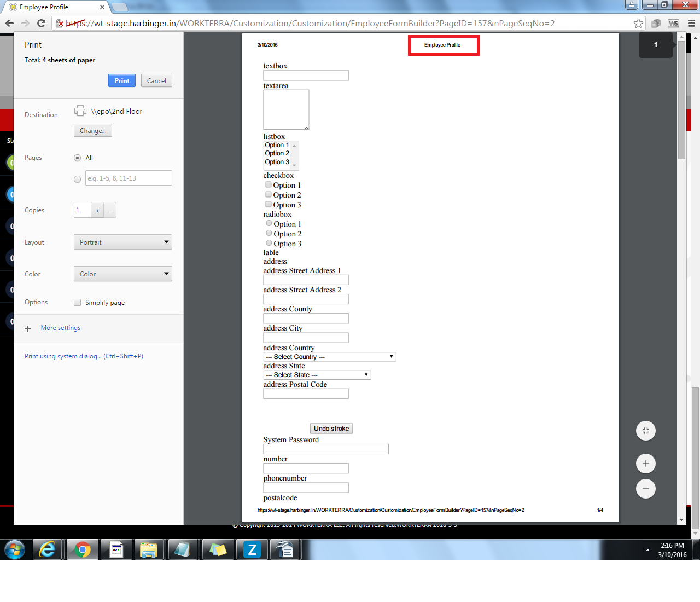Bookmark page with star icon
Screen dimensions: 700x602
coord(638,23)
